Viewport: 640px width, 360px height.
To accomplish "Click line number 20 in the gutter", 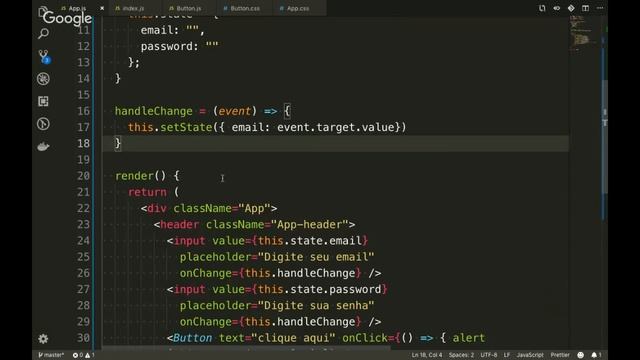I will [83, 176].
